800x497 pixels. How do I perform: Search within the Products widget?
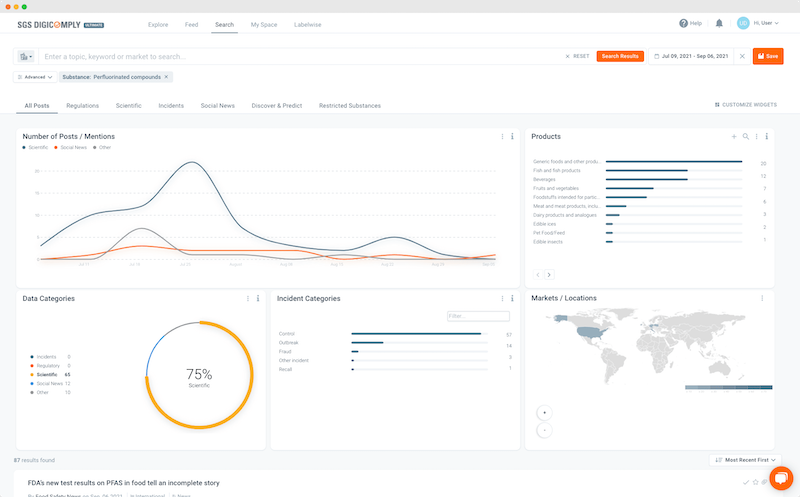pos(745,136)
